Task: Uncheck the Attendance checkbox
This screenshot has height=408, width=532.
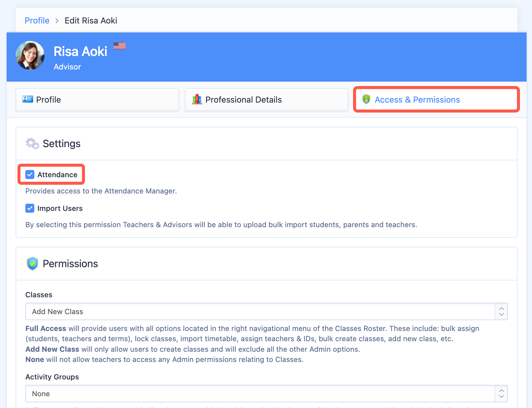Action: coord(30,175)
